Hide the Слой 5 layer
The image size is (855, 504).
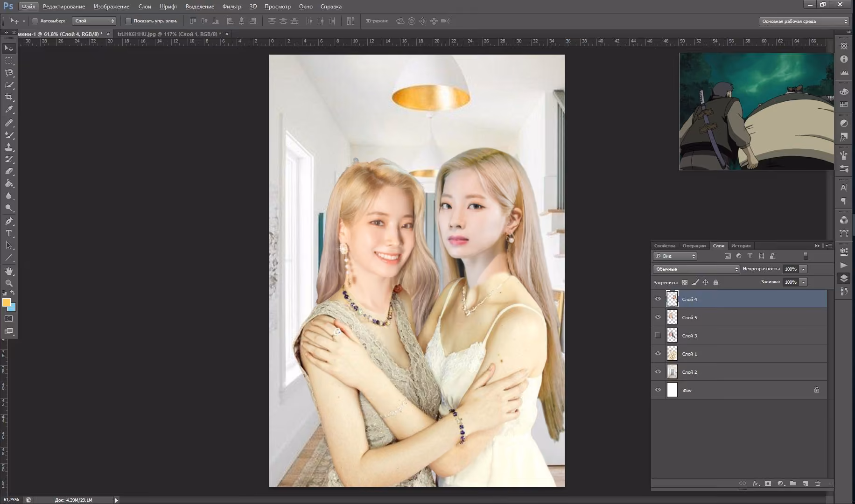[658, 317]
